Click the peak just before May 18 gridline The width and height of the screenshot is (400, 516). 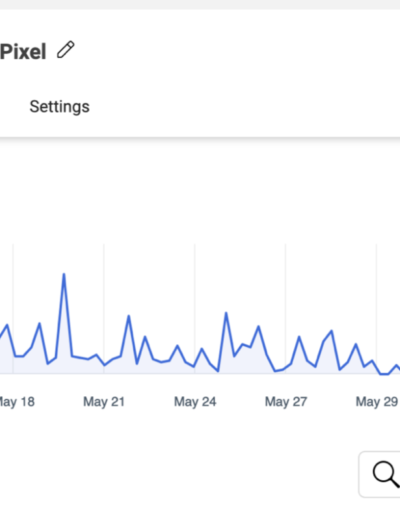click(7, 325)
